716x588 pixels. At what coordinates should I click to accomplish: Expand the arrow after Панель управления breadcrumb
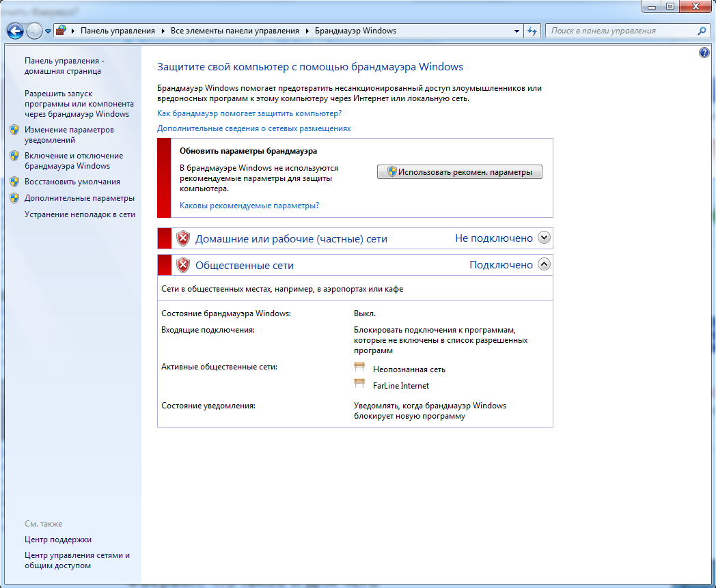(x=163, y=31)
